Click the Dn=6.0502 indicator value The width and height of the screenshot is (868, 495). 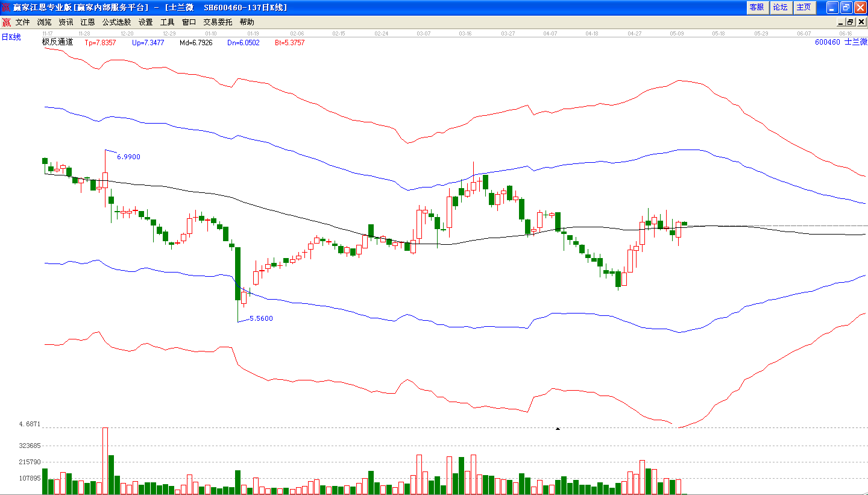click(244, 43)
